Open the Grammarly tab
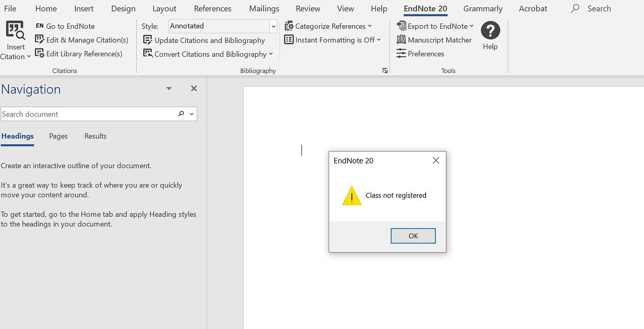The width and height of the screenshot is (644, 329). point(483,8)
